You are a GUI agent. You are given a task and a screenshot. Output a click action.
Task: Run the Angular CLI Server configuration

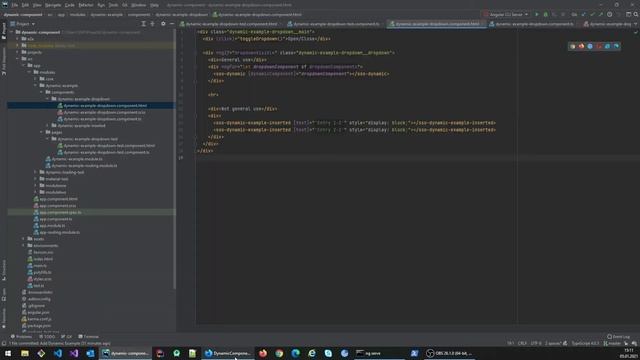pos(536,14)
